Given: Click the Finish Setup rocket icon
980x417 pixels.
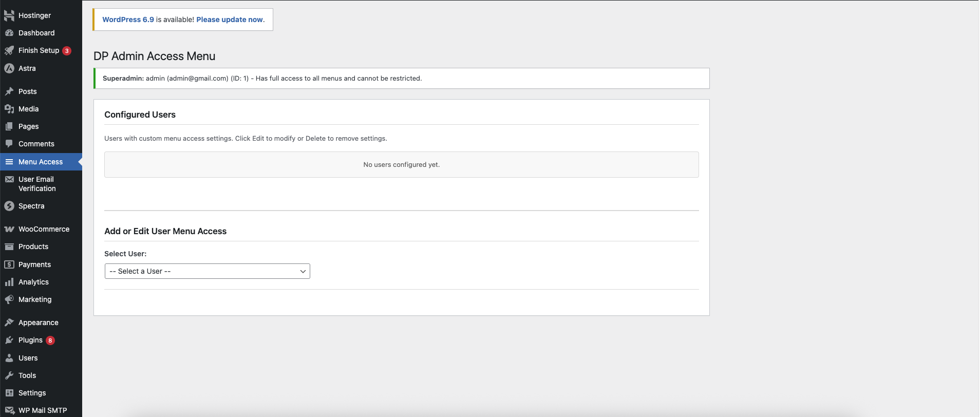Looking at the screenshot, I should click(x=9, y=50).
